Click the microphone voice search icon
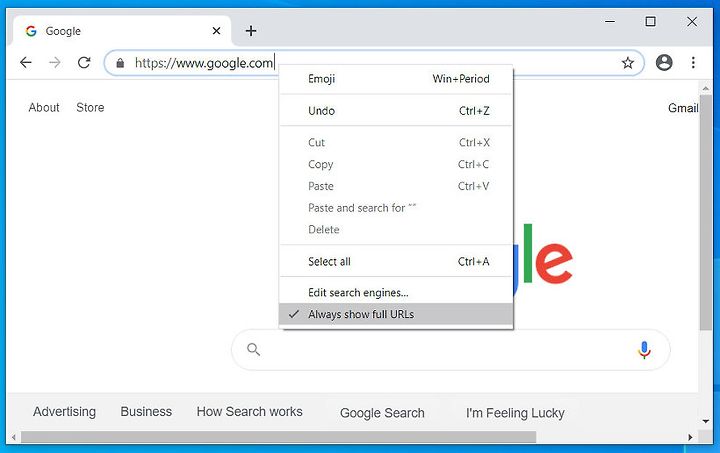The image size is (720, 453). (644, 350)
